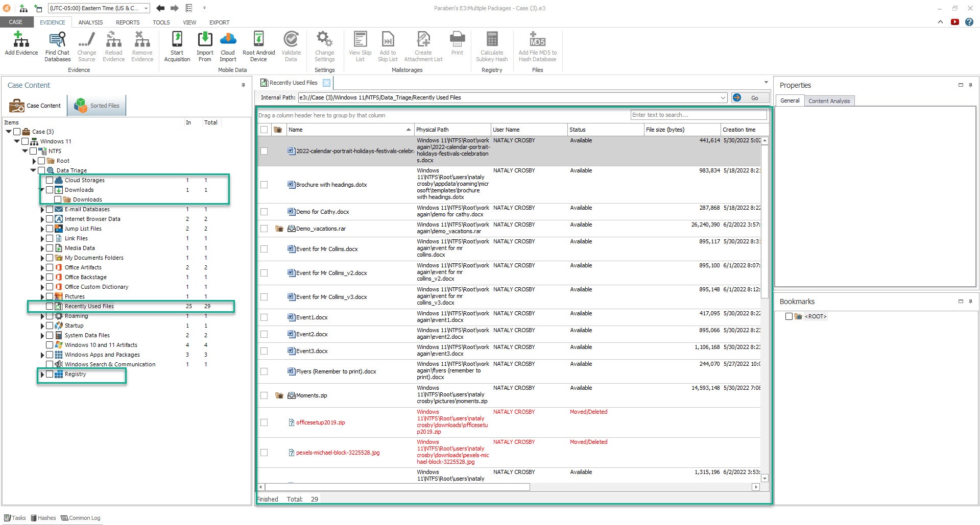
Task: Open the Common Log panel
Action: [81, 518]
